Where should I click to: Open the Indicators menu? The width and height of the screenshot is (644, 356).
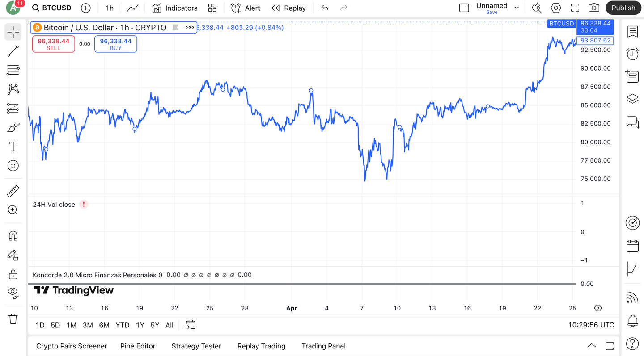pos(174,8)
